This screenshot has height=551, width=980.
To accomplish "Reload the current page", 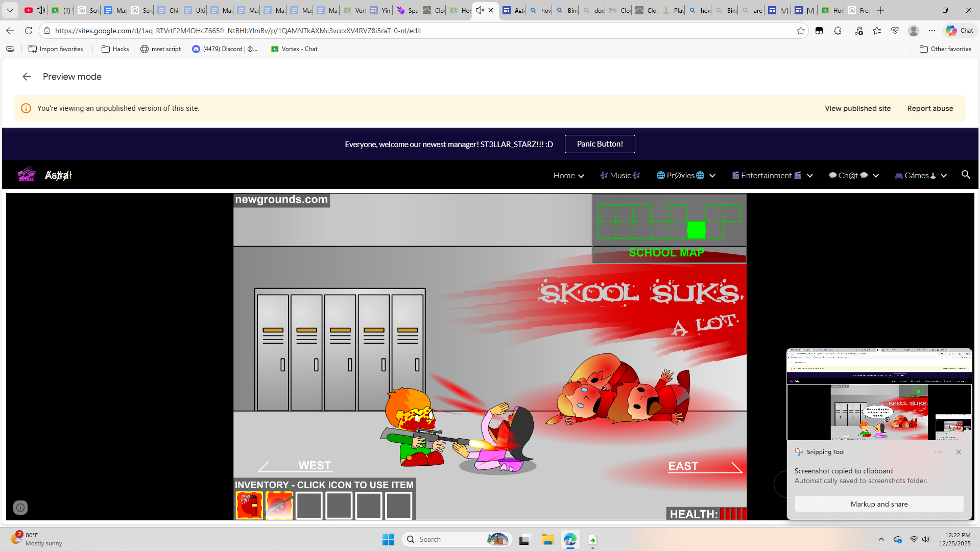I will (29, 31).
